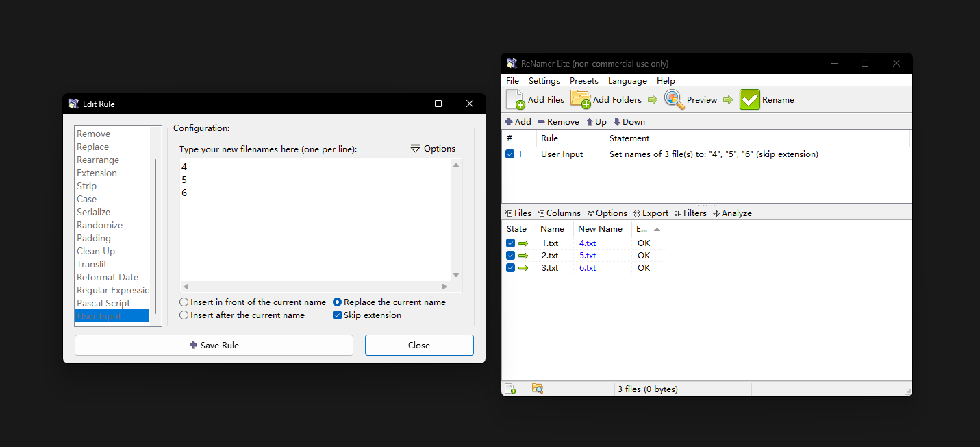This screenshot has width=980, height=447.
Task: Move the rule Down
Action: pos(629,121)
